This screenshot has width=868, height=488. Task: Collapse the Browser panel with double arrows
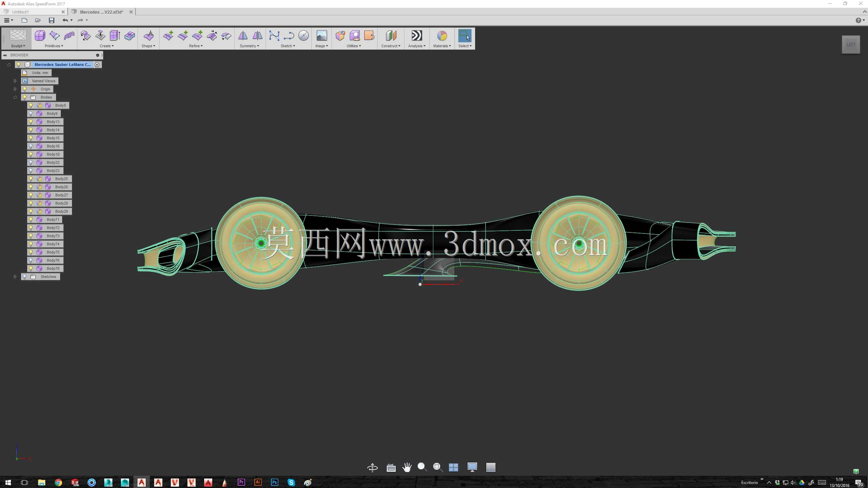coord(5,55)
